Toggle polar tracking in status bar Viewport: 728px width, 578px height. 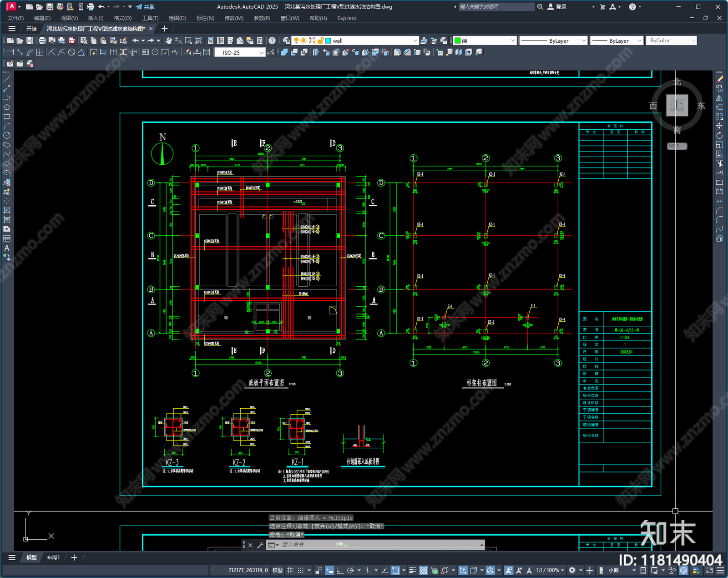(x=350, y=570)
